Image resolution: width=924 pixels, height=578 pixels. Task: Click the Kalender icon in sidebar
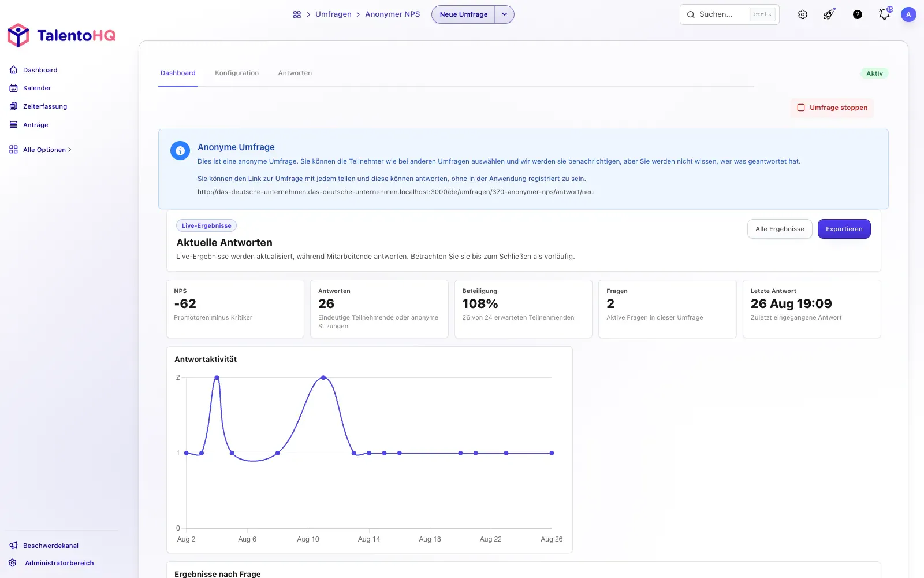pyautogui.click(x=13, y=88)
